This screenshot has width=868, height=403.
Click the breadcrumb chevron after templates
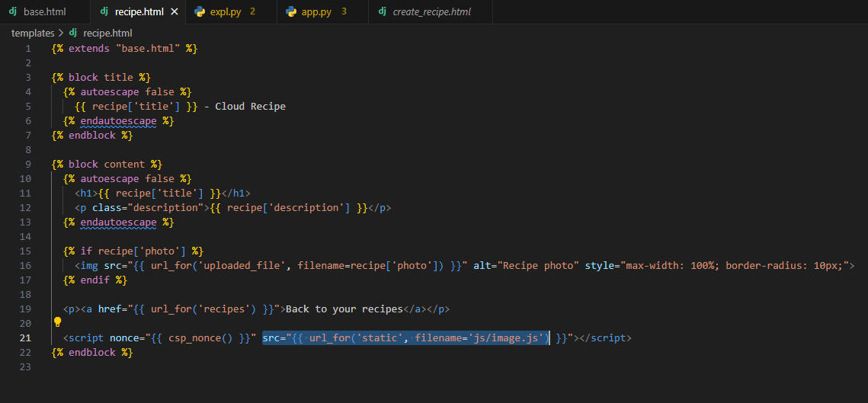pos(62,33)
